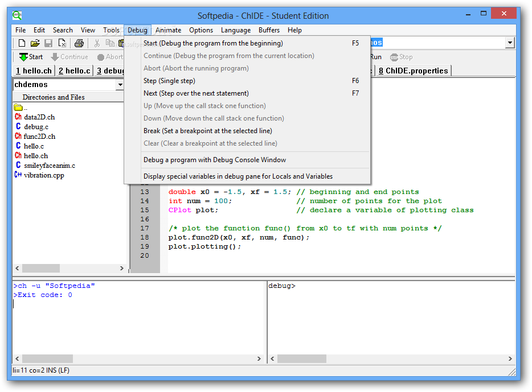Open vibration.cpp in the file list
The image size is (532, 392).
(x=44, y=175)
